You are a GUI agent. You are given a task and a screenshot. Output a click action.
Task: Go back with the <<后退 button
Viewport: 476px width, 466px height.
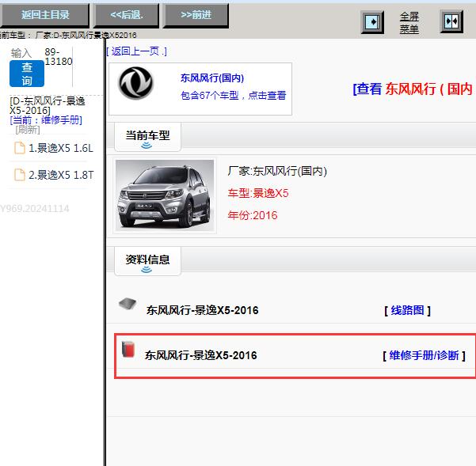pyautogui.click(x=126, y=15)
